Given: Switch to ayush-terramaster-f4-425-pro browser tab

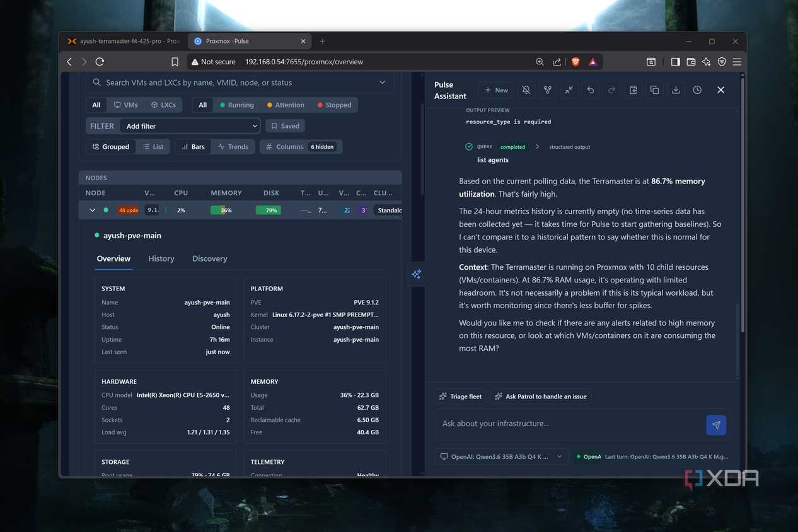Looking at the screenshot, I should click(124, 41).
